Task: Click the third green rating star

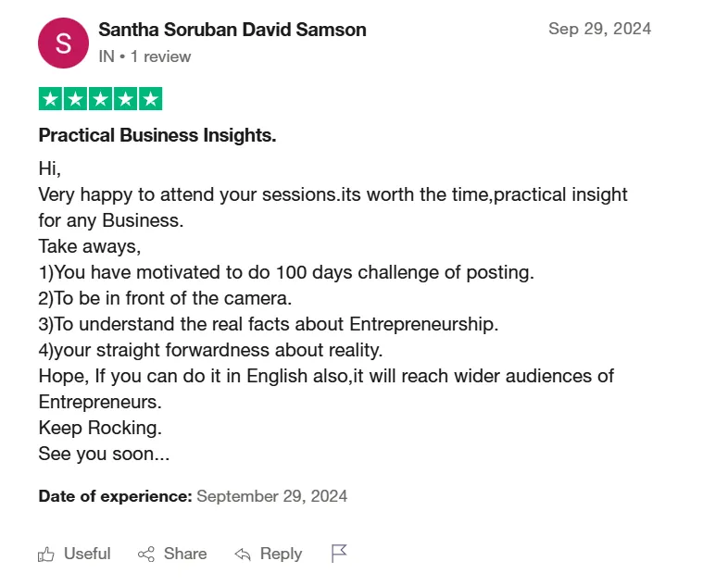Action: 100,99
